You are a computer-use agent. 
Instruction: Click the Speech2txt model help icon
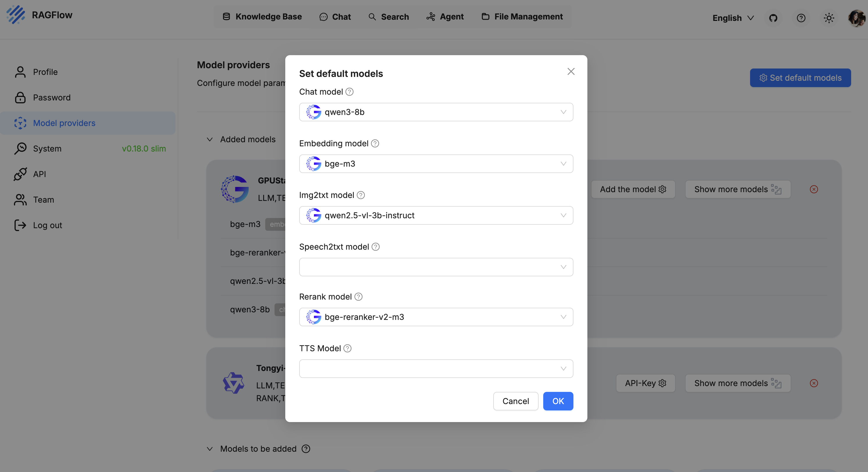(375, 247)
